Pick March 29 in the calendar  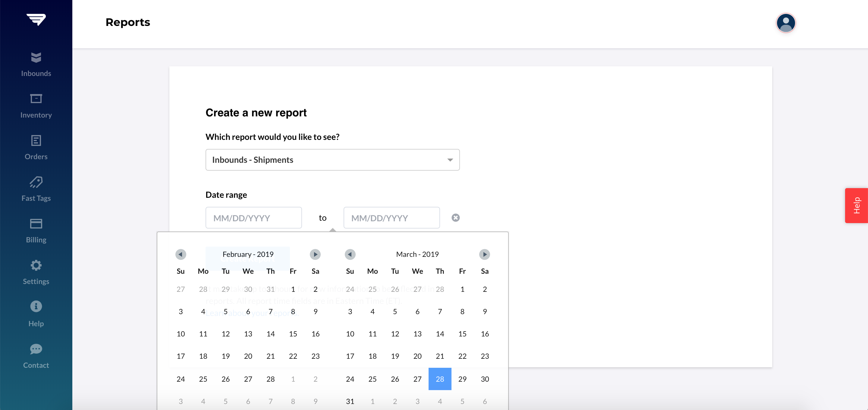[x=462, y=379]
